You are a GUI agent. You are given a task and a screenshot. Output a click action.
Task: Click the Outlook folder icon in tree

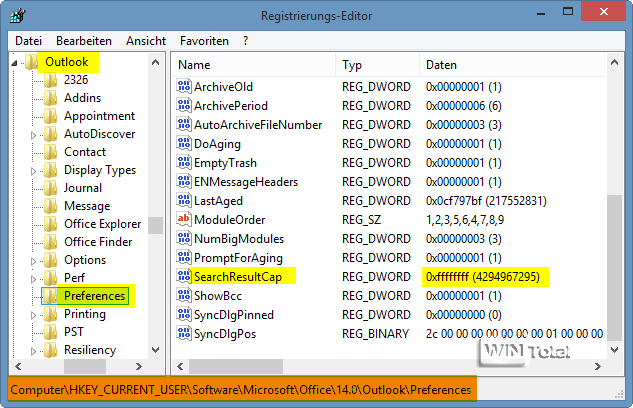click(31, 62)
